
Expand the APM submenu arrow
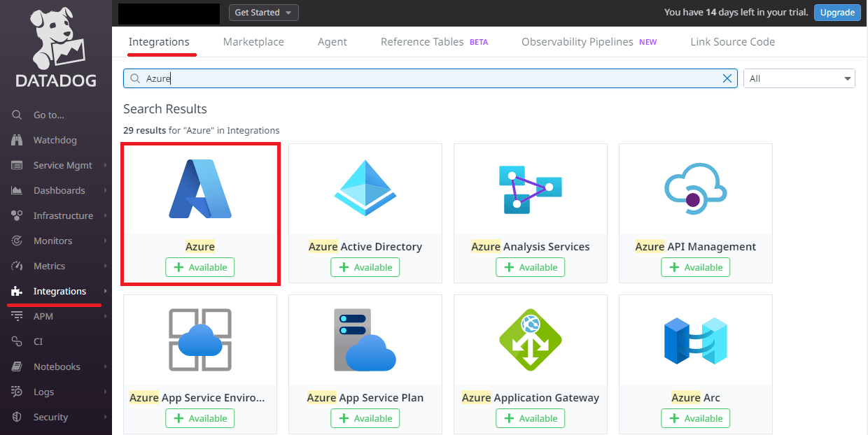pos(106,317)
